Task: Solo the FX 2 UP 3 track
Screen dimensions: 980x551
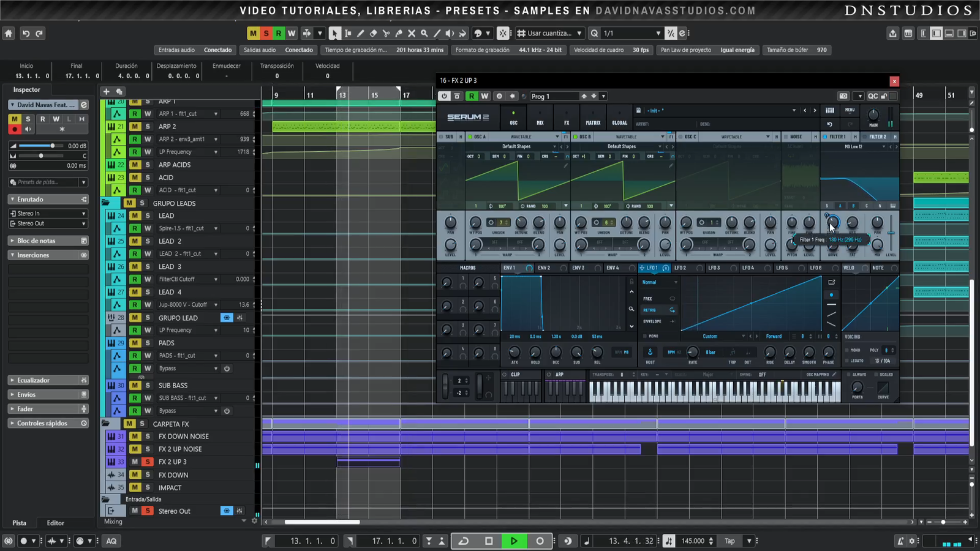Action: point(147,462)
